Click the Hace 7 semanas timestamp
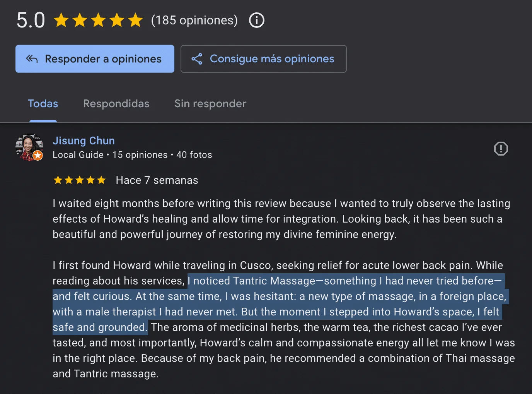This screenshot has height=394, width=532. click(x=157, y=180)
